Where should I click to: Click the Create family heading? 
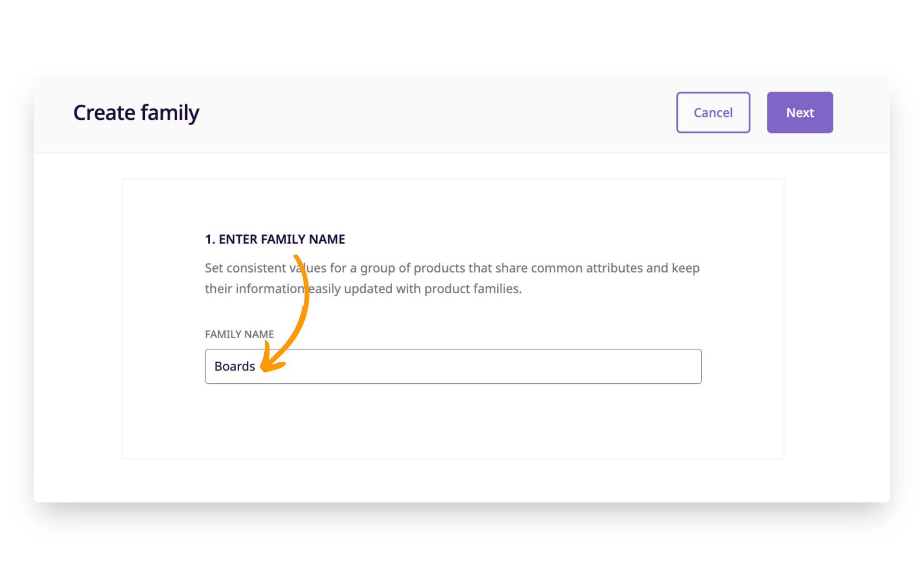[136, 112]
